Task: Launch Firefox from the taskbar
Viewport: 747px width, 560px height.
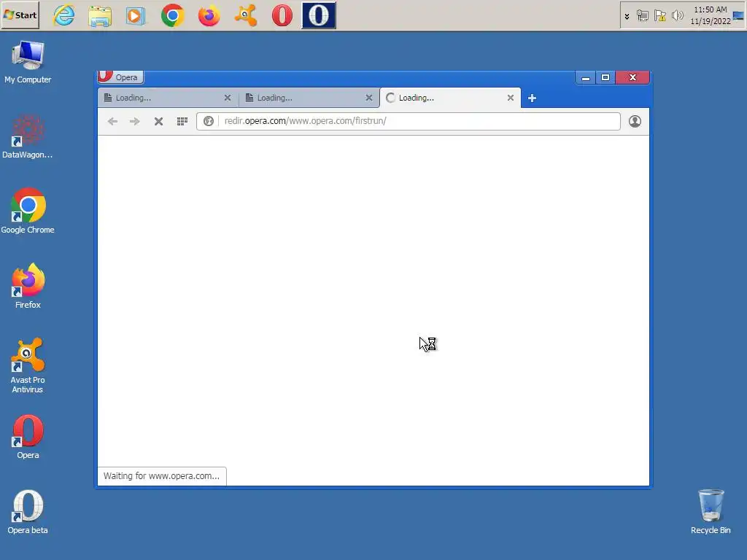Action: [209, 15]
